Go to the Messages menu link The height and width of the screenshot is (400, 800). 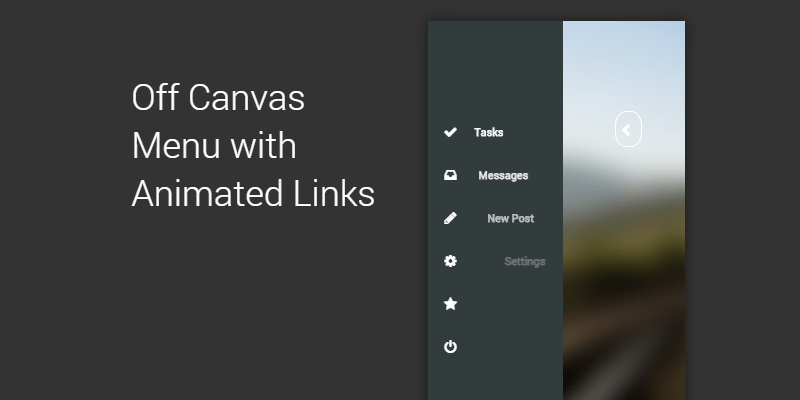[x=503, y=175]
